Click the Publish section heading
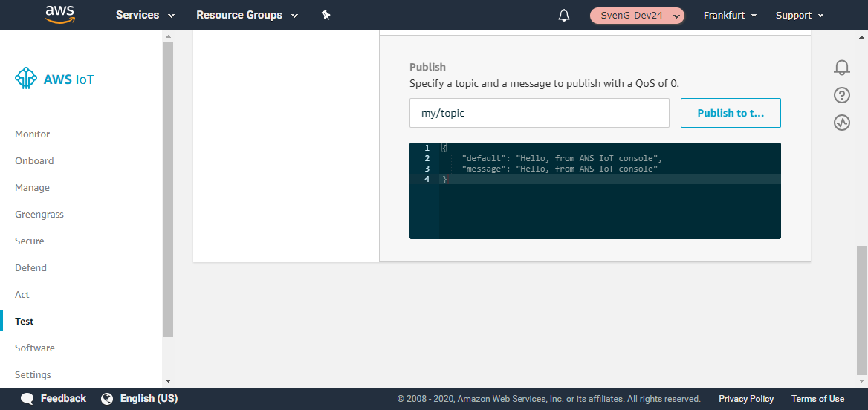The height and width of the screenshot is (410, 868). click(427, 67)
